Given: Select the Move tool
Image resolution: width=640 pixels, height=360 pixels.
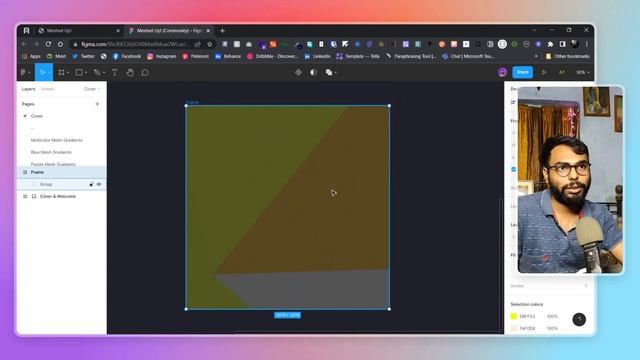Looking at the screenshot, I should pos(42,72).
